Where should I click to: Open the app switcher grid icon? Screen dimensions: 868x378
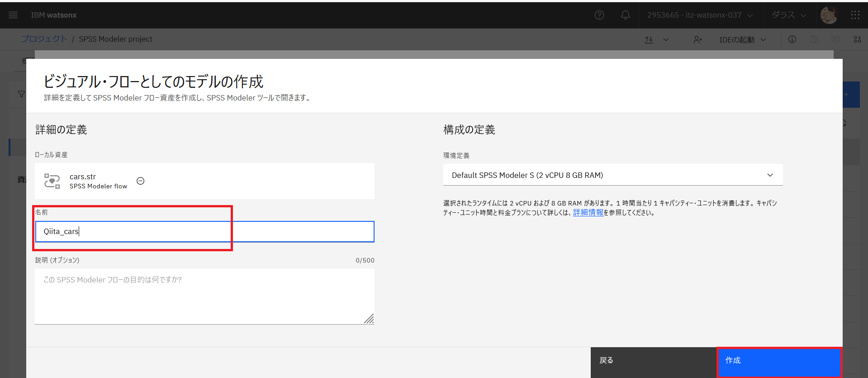tap(855, 15)
